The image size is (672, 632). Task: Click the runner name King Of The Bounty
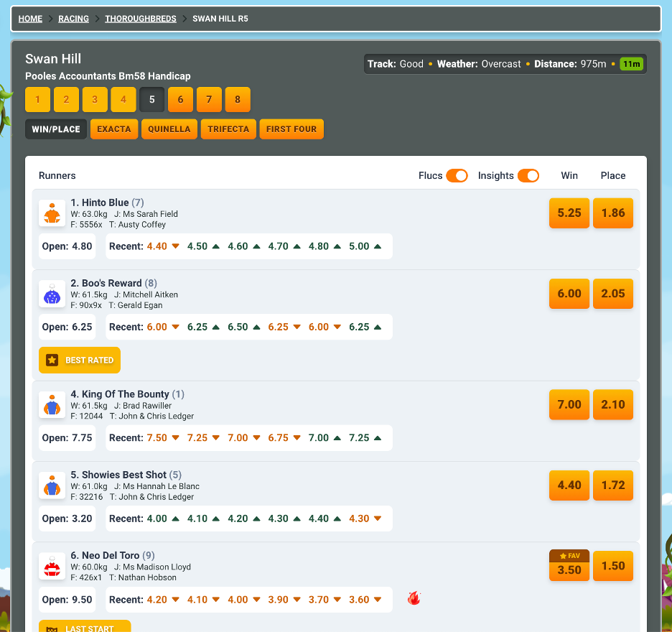(125, 394)
